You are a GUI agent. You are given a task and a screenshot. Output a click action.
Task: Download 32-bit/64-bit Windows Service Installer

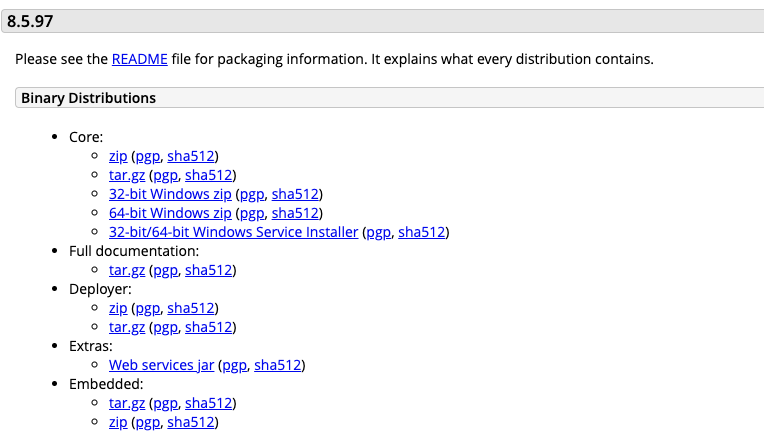[x=233, y=232]
